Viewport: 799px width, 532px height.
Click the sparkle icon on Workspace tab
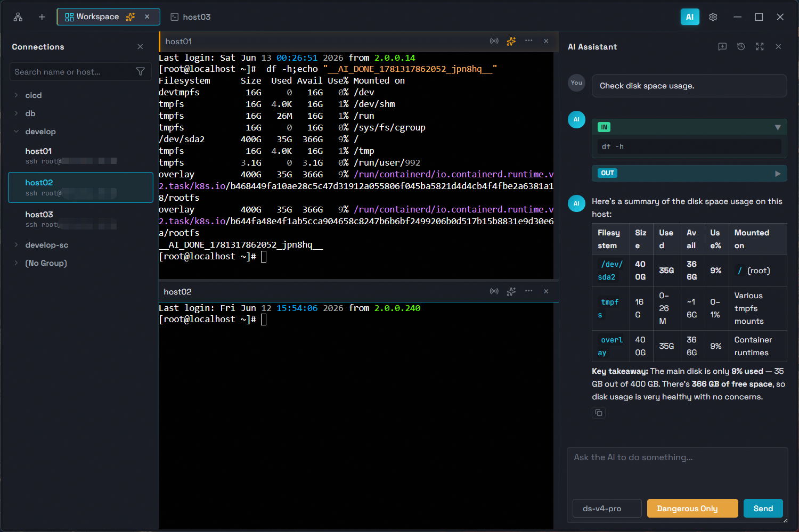(x=131, y=17)
